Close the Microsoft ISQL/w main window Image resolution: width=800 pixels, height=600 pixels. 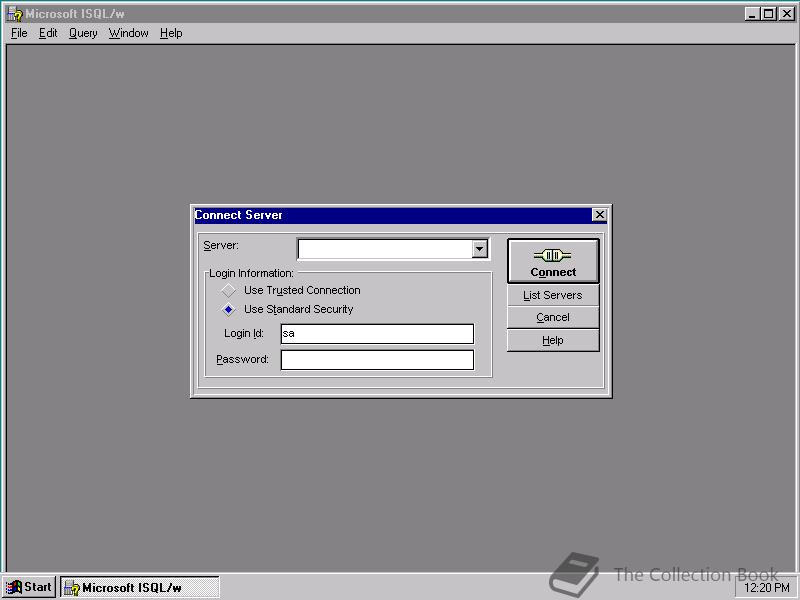tap(787, 14)
